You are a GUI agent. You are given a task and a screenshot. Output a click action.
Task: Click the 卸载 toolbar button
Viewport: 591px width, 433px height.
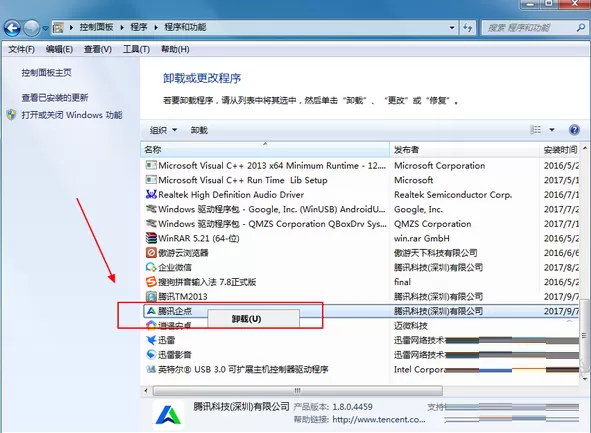[x=199, y=130]
